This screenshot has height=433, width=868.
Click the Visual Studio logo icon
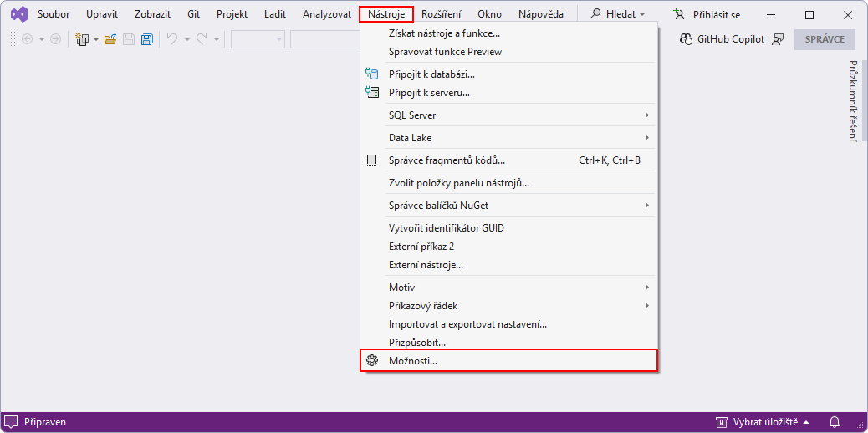coord(18,14)
